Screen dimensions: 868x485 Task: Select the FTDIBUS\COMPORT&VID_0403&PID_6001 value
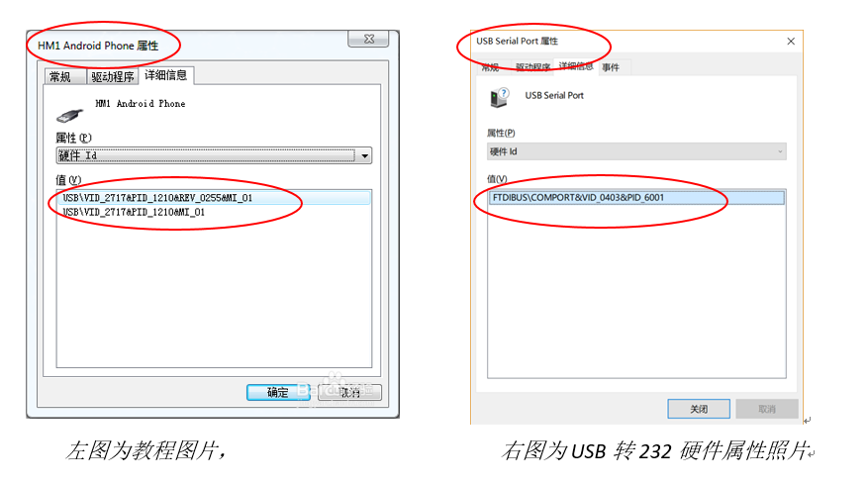click(636, 198)
